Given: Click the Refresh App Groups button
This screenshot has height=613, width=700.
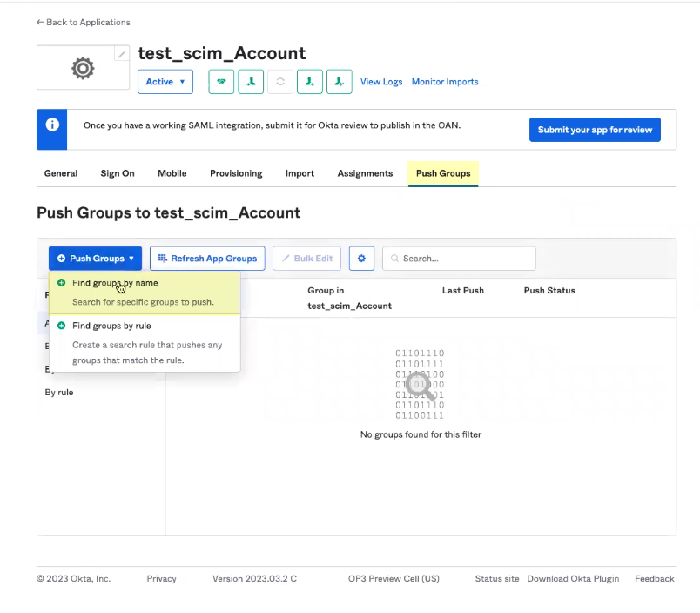Looking at the screenshot, I should click(207, 259).
